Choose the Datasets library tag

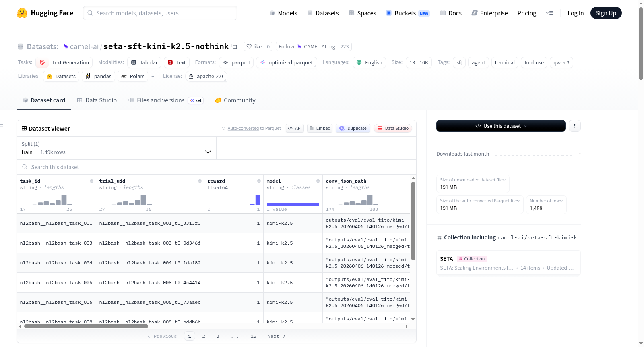[x=61, y=76]
